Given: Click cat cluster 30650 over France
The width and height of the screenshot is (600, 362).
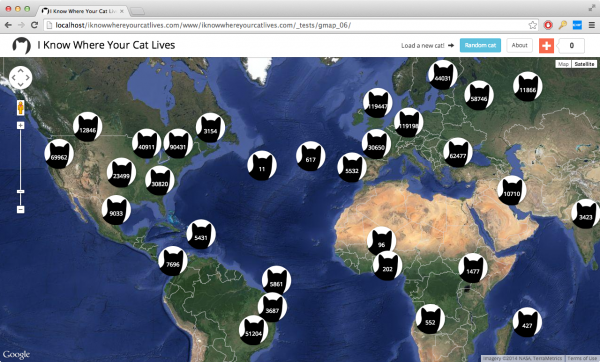Looking at the screenshot, I should click(x=376, y=144).
